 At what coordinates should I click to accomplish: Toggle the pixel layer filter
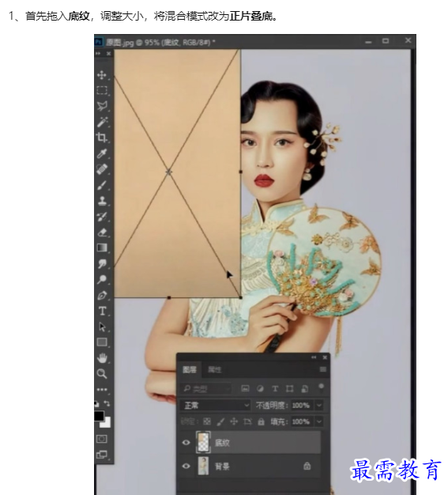pyautogui.click(x=245, y=388)
